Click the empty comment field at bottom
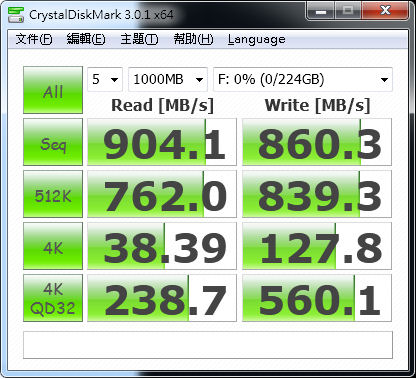The height and width of the screenshot is (379, 417). (x=208, y=345)
